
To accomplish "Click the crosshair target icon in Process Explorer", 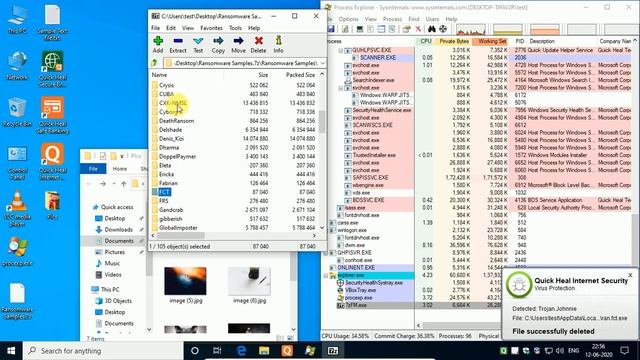I will click(x=443, y=29).
